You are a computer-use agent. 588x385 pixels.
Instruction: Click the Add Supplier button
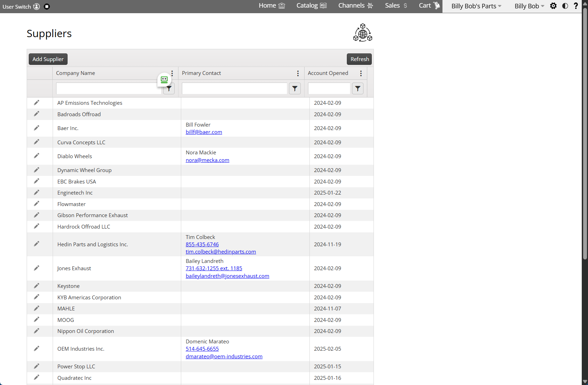(x=48, y=59)
